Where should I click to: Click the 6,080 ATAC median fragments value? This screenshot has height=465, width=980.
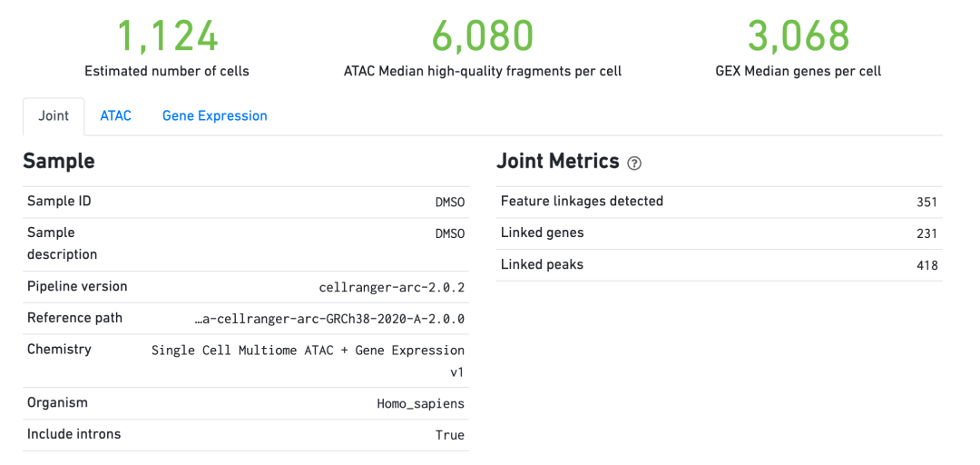point(483,36)
